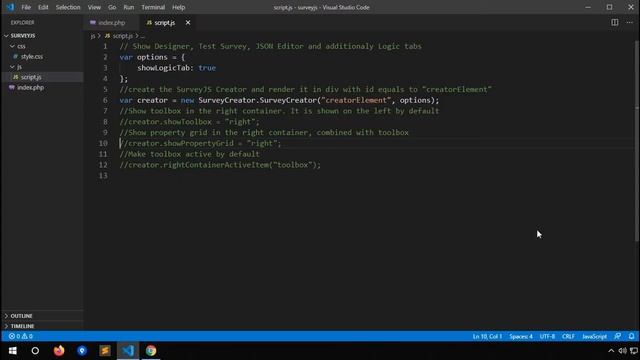
Task: Click the Cortana circle on the taskbar
Action: [x=35, y=351]
